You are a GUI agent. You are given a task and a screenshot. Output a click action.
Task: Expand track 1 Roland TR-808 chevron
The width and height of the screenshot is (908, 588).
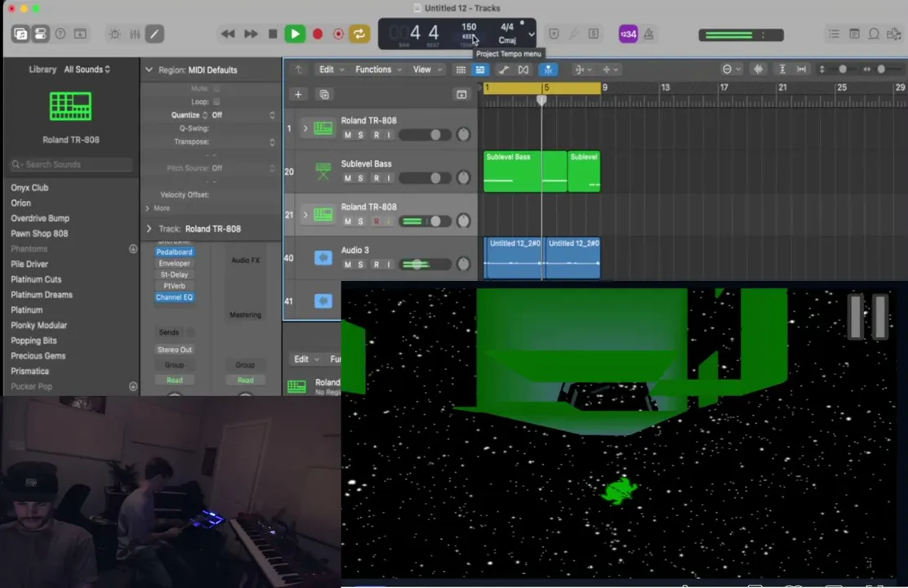pyautogui.click(x=305, y=128)
